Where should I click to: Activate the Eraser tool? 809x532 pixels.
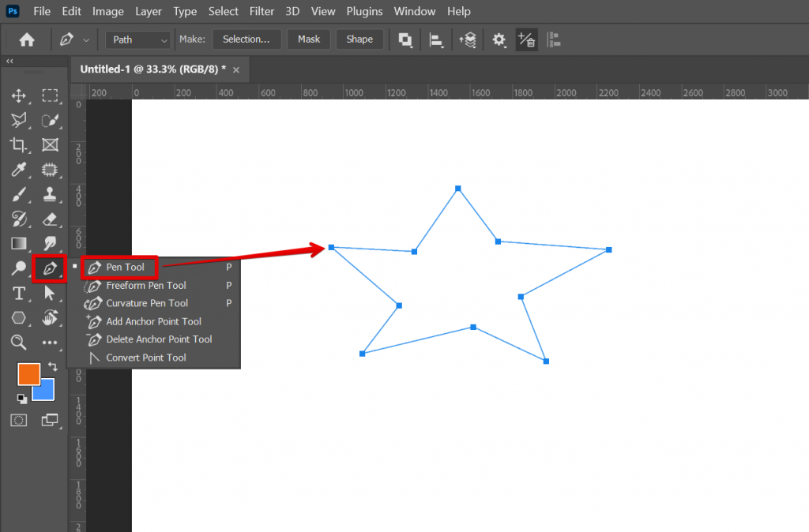pyautogui.click(x=50, y=219)
